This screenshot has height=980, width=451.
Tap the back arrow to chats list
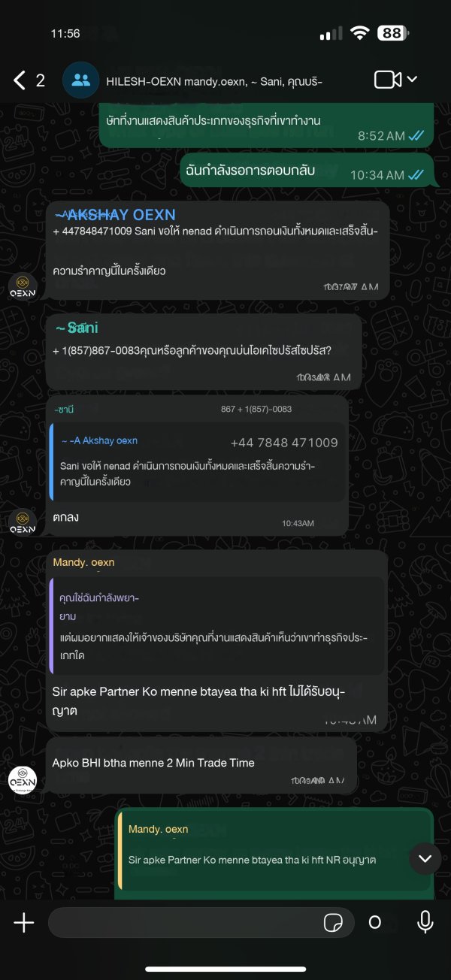click(x=20, y=80)
